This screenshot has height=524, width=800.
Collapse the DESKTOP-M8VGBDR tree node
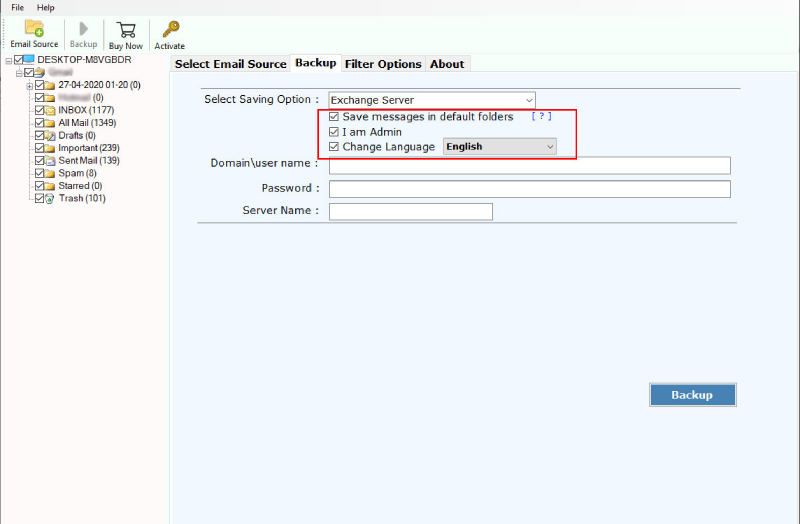point(9,61)
